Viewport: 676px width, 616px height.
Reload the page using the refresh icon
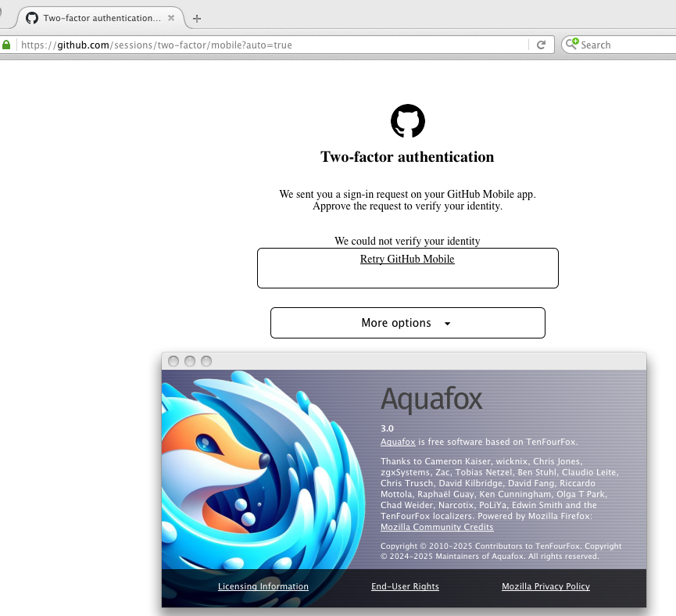(x=542, y=45)
